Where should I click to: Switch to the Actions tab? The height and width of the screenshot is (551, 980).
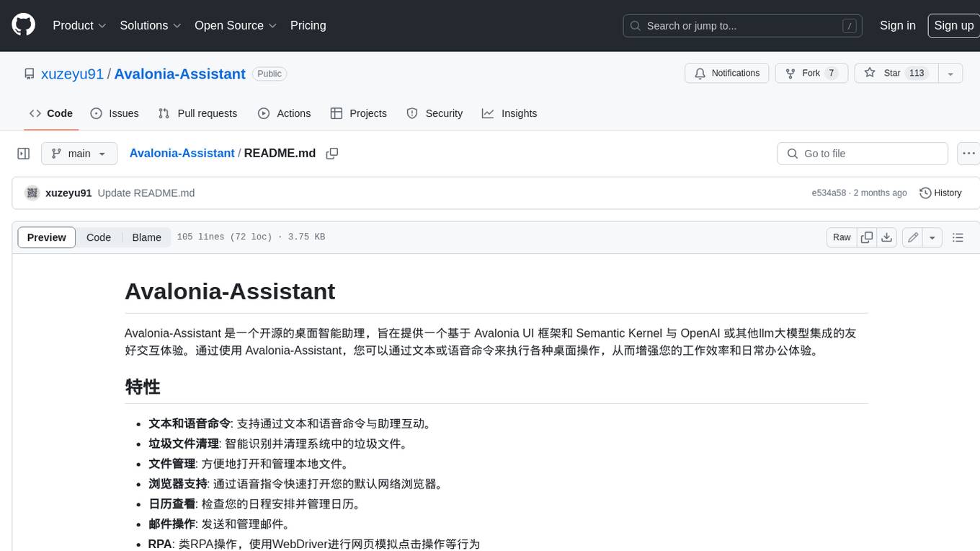(x=284, y=113)
